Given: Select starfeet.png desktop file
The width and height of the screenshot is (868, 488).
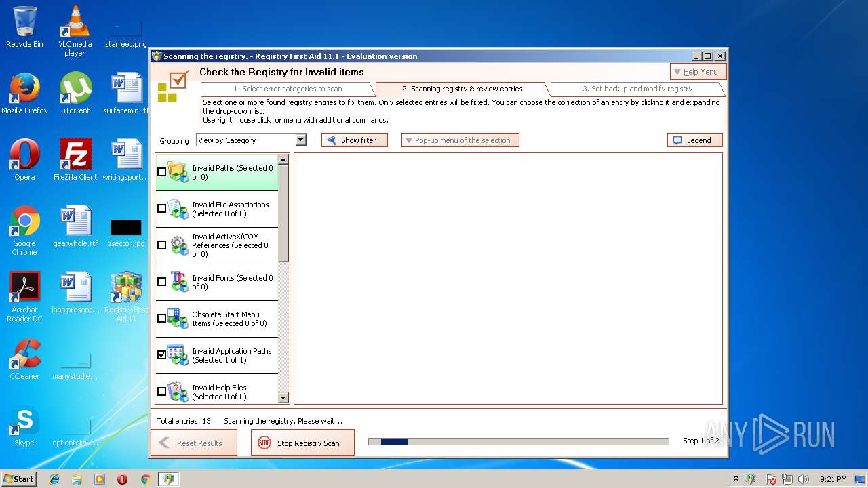Looking at the screenshot, I should pos(126,33).
